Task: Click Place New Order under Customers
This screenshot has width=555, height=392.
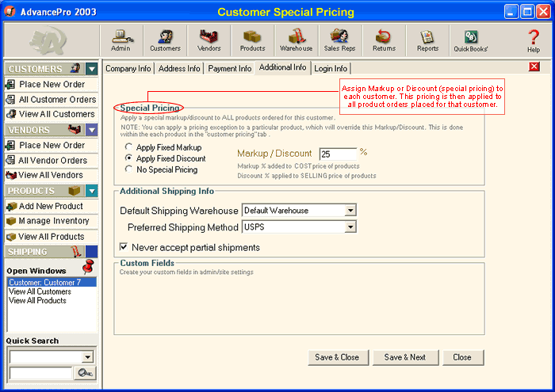Action: click(52, 84)
